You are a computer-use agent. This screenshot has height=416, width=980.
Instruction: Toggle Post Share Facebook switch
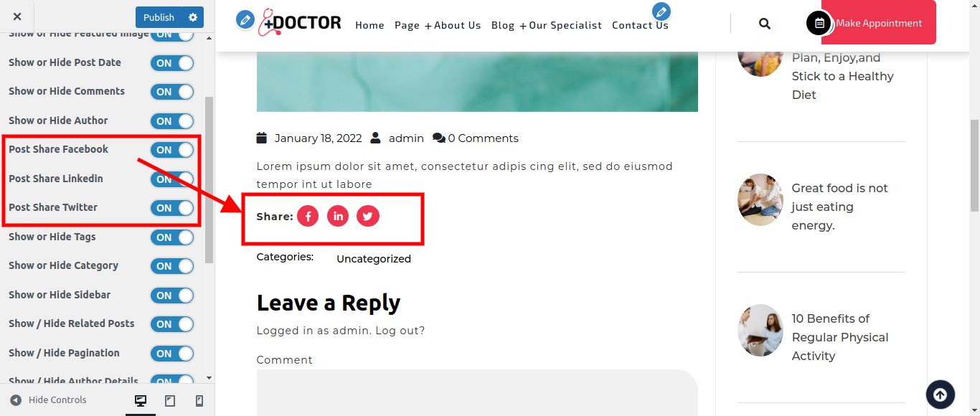pyautogui.click(x=172, y=150)
